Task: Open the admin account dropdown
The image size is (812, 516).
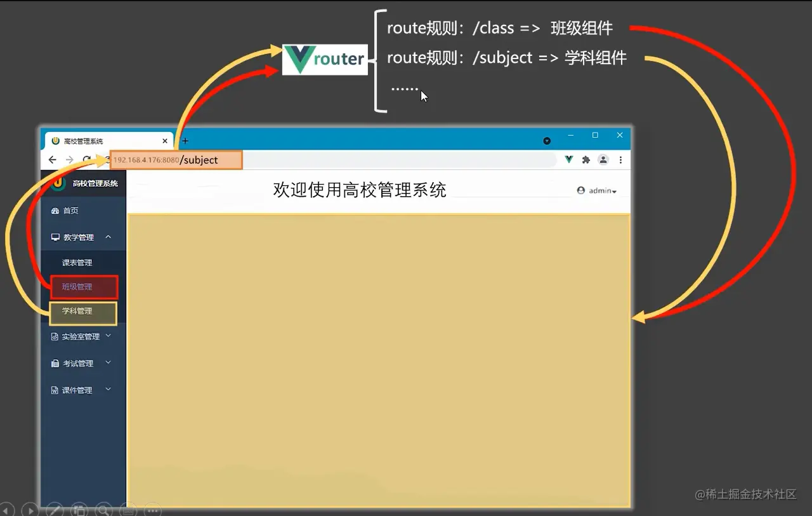Action: pyautogui.click(x=595, y=190)
